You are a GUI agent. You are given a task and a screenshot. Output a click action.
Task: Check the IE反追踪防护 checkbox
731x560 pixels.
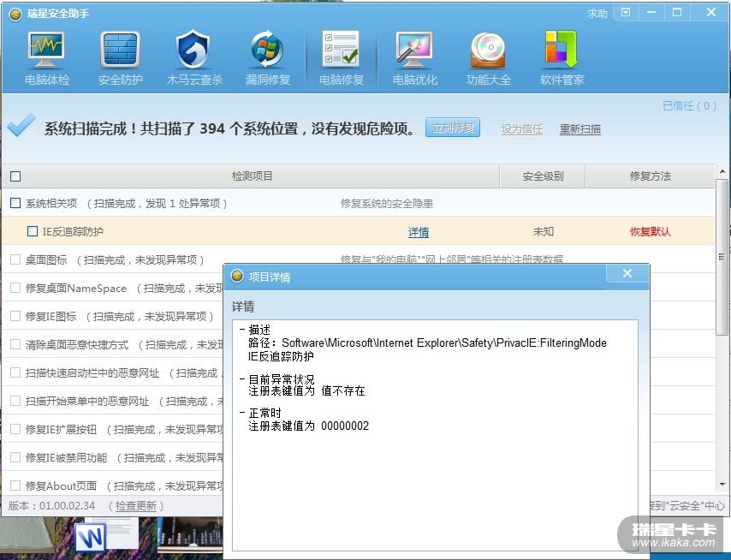click(33, 231)
